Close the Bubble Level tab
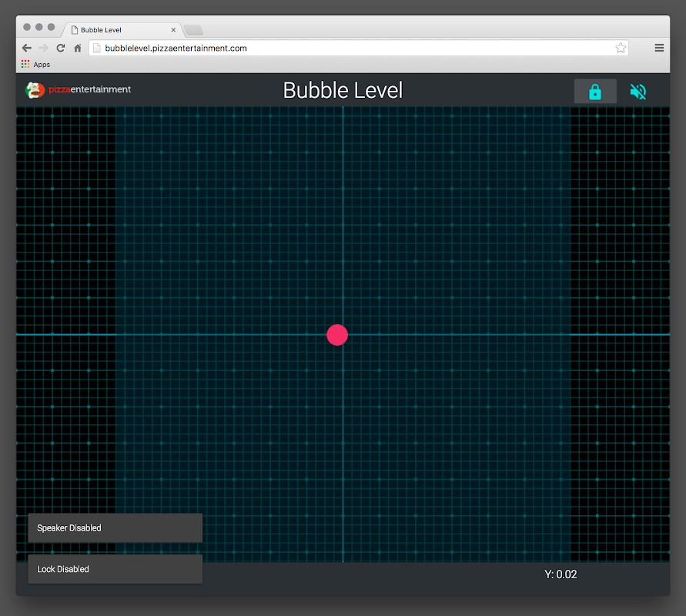 click(x=173, y=30)
